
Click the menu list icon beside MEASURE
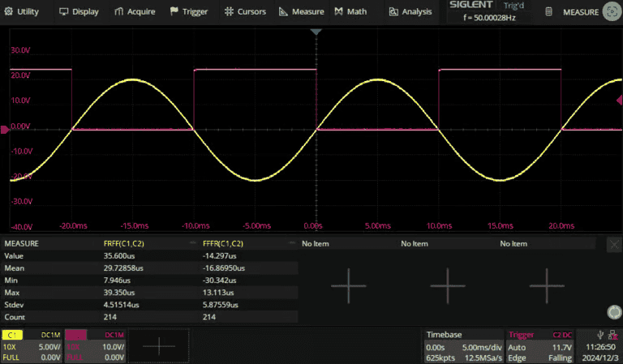[x=548, y=11]
